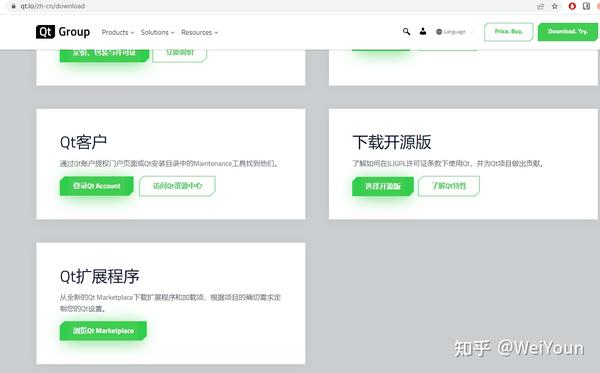
Task: Click the share page icon in address bar
Action: click(540, 6)
